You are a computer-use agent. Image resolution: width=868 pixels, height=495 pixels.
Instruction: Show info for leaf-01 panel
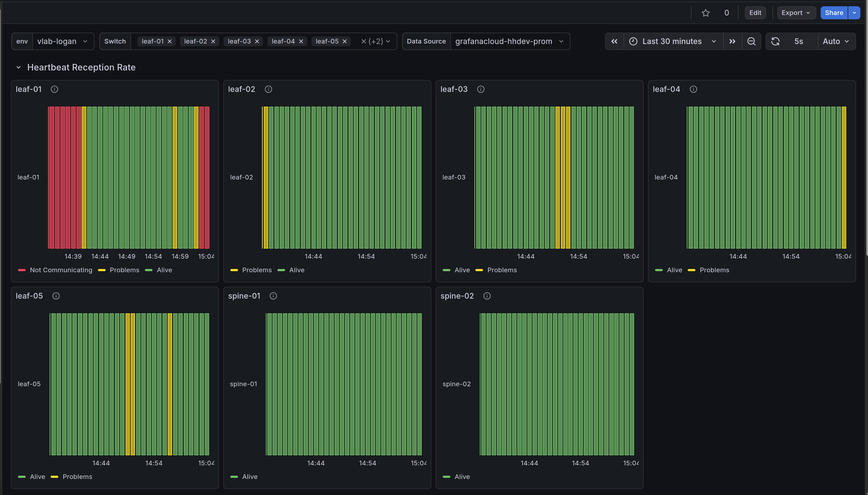click(x=54, y=89)
